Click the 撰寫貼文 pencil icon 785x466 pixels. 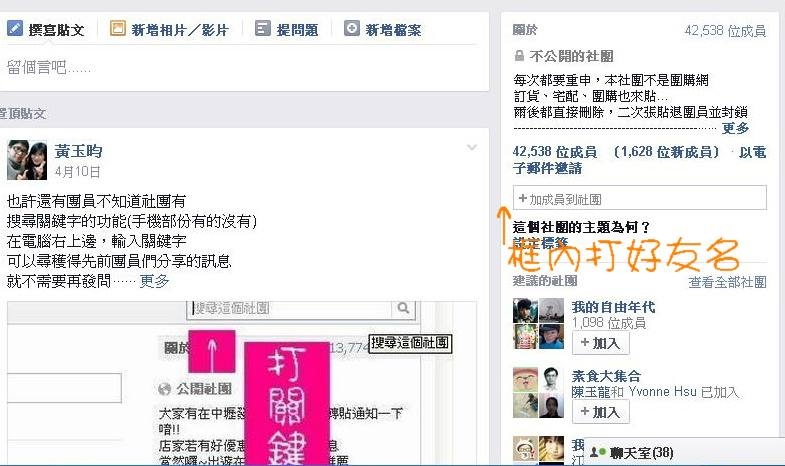pyautogui.click(x=15, y=28)
